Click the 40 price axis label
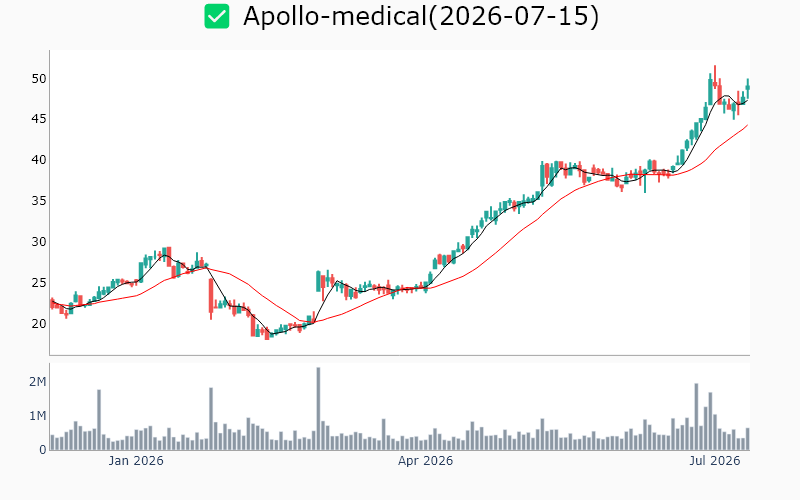This screenshot has height=500, width=800. click(x=39, y=160)
